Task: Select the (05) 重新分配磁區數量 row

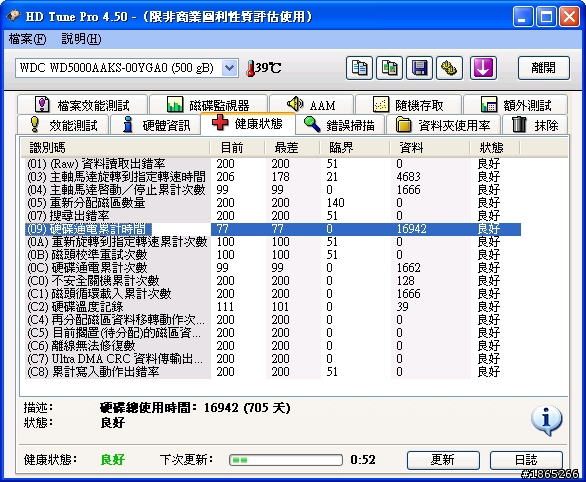Action: pos(273,203)
